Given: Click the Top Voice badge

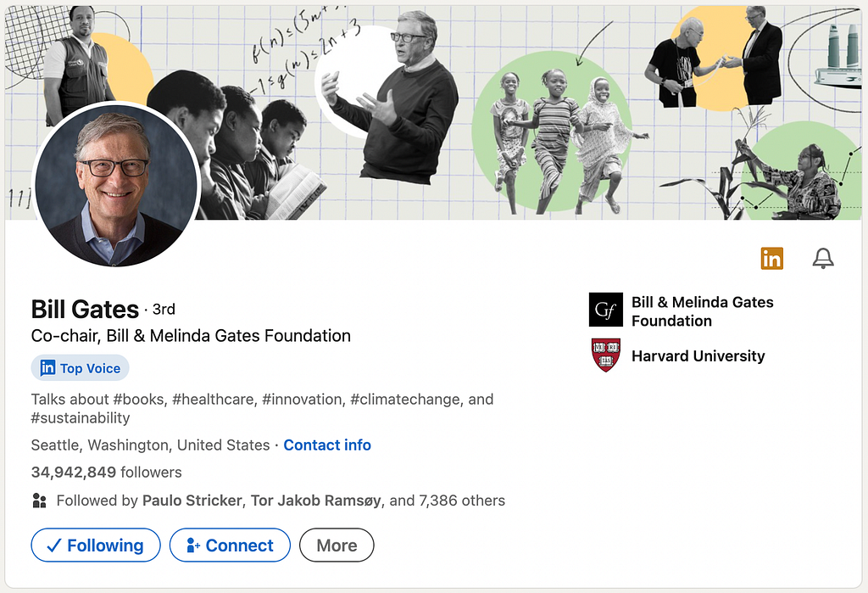Looking at the screenshot, I should coord(81,368).
